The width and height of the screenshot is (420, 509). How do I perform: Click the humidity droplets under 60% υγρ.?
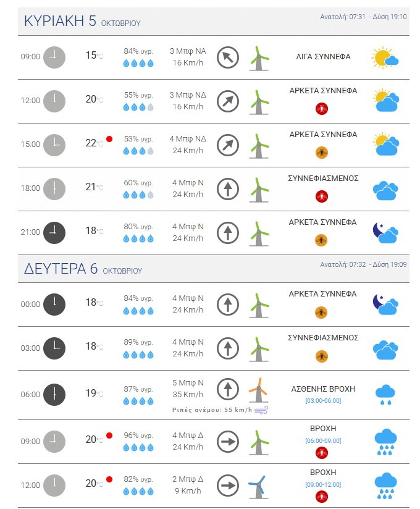(x=138, y=195)
